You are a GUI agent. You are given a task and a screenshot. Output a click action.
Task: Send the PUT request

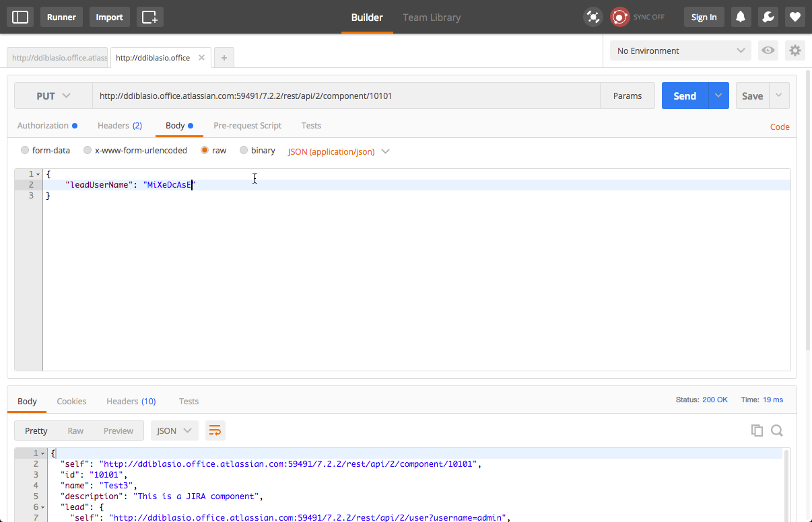pyautogui.click(x=684, y=96)
